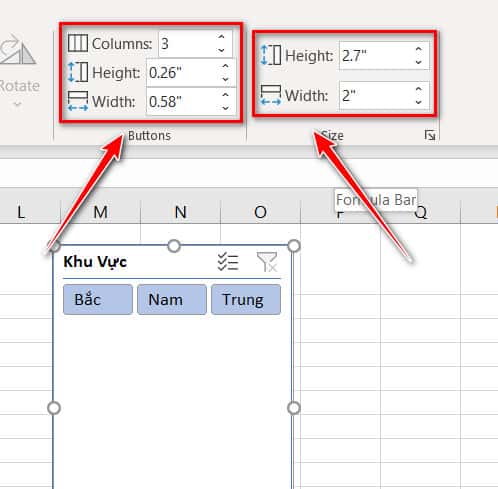Increase button Width 0.58" spinner
Screen dimensions: 498x489
point(225,95)
